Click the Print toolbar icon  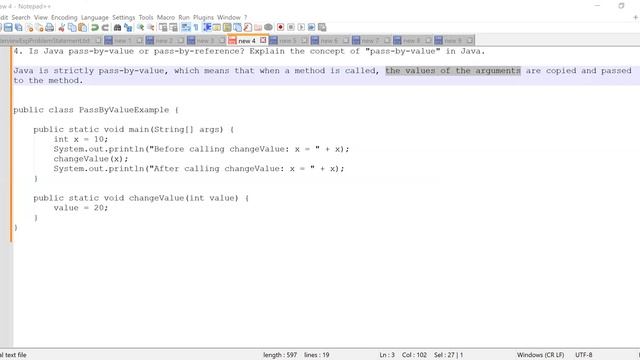[49, 27]
